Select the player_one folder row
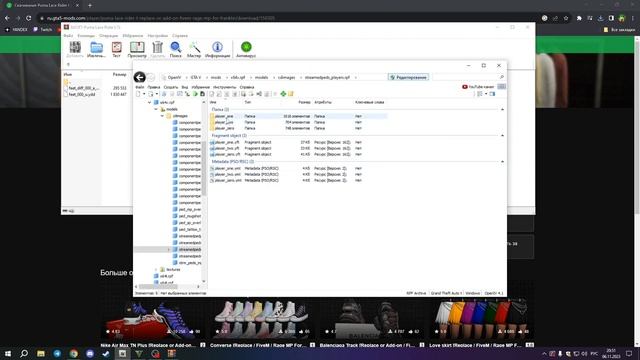 pos(298,116)
